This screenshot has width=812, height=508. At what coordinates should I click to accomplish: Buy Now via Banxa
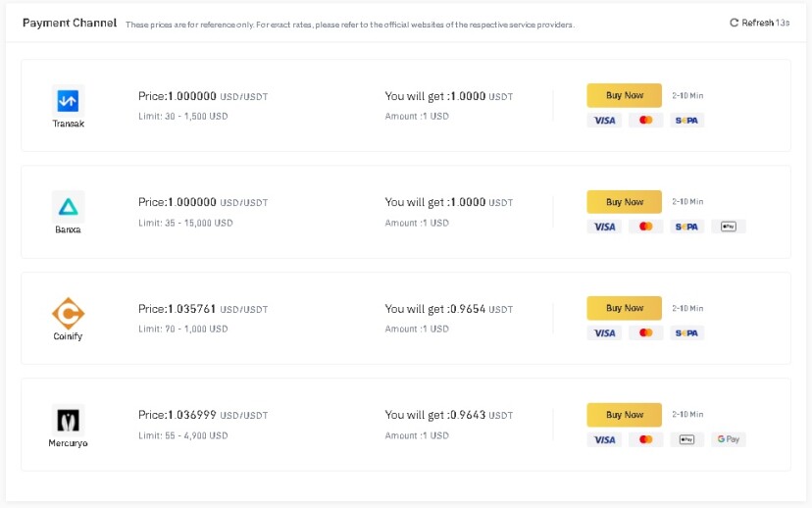[x=624, y=202]
